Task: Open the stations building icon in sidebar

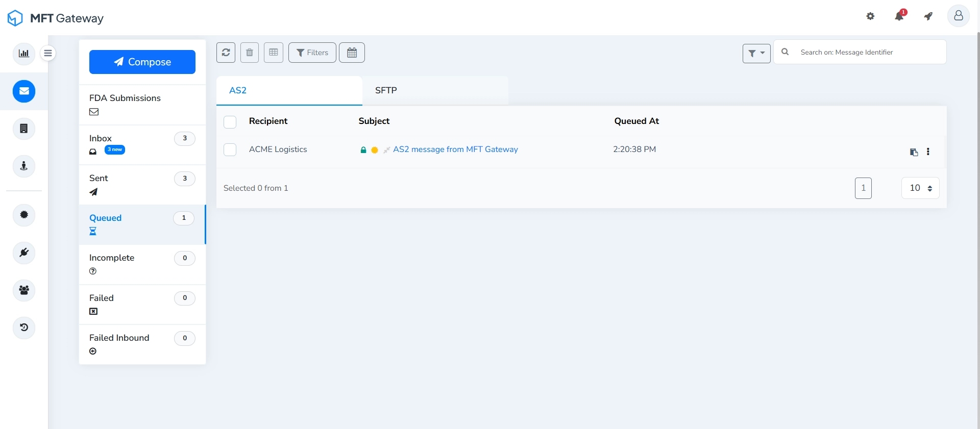Action: coord(24,129)
